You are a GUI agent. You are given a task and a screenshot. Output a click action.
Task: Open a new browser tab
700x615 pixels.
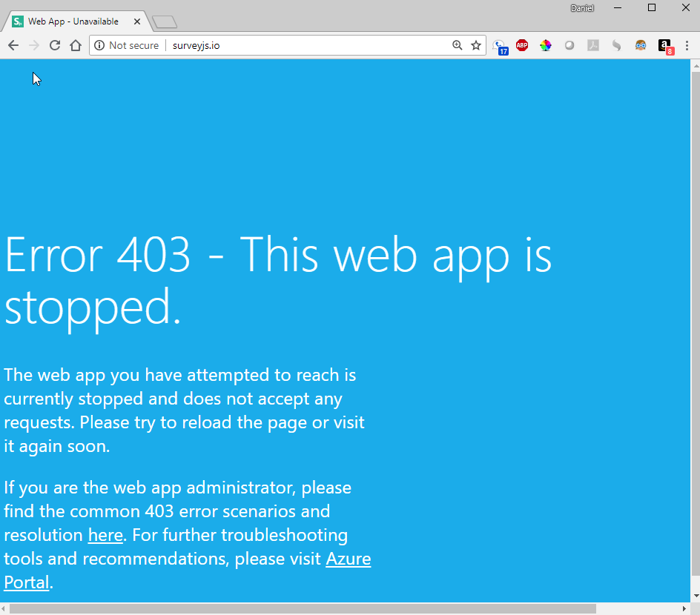[165, 21]
